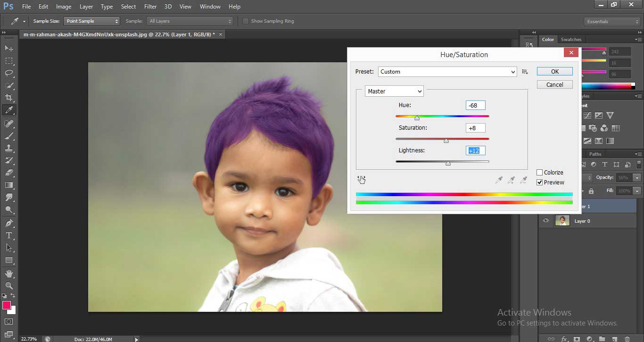Pick the Gradient tool

[8, 185]
